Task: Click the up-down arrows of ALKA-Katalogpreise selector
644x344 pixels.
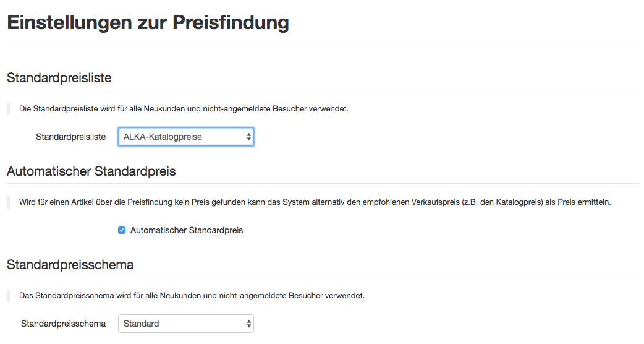Action: pyautogui.click(x=249, y=137)
